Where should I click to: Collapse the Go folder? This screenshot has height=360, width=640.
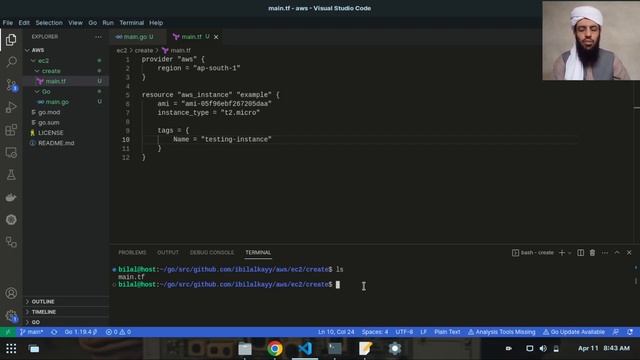point(65,91)
